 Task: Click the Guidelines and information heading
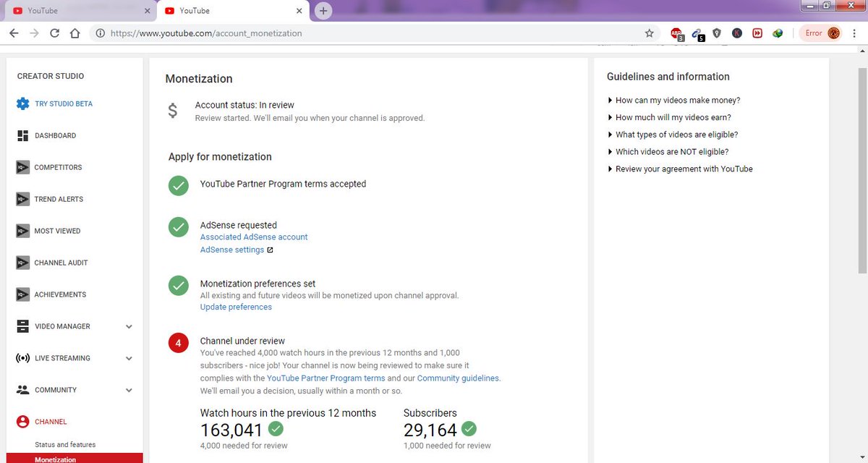tap(668, 77)
